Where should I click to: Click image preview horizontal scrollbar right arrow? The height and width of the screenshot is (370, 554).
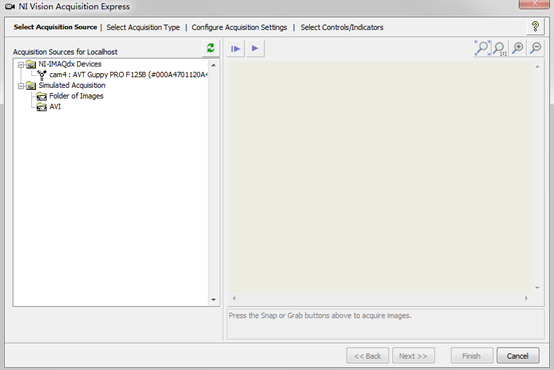tap(526, 298)
